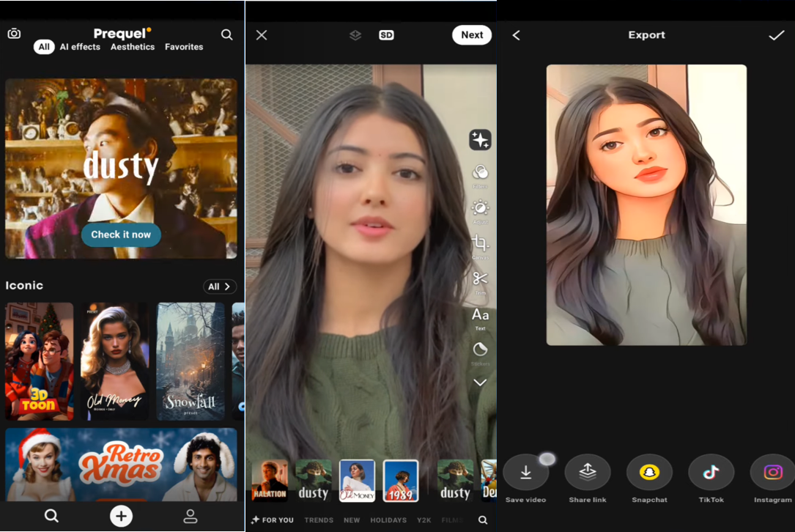Go back from the Export screen

[x=516, y=35]
